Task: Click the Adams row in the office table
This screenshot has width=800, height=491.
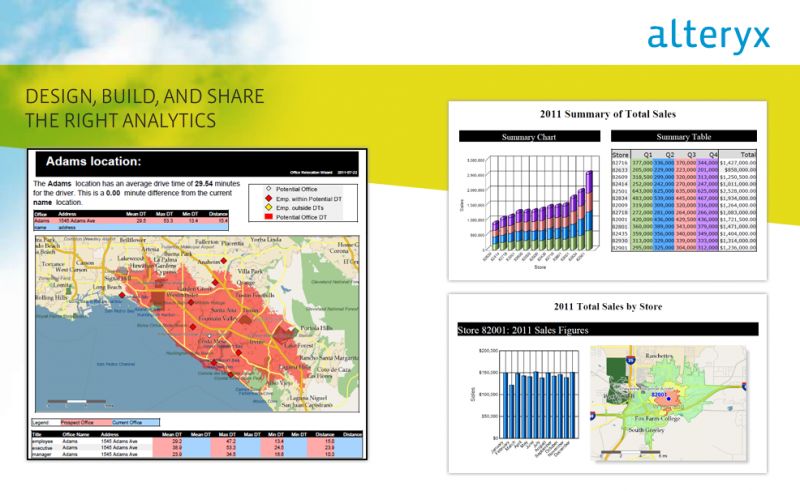Action: coord(131,221)
